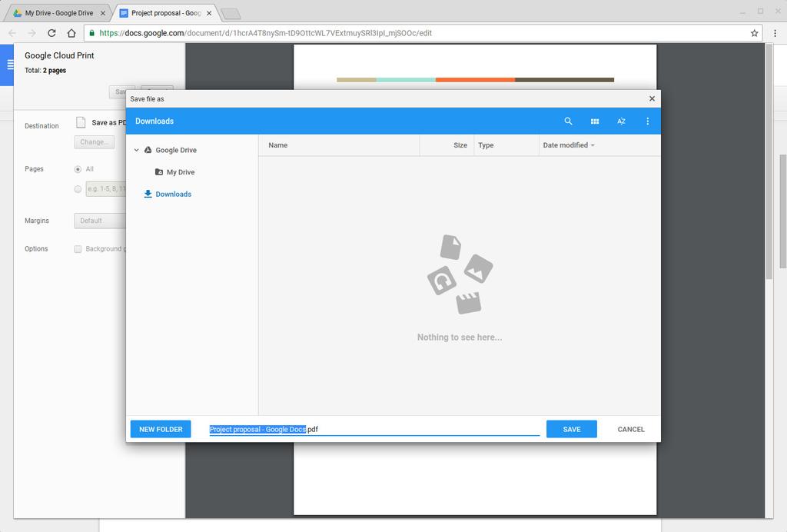Bookmark this page with the star
The image size is (787, 532).
click(755, 33)
